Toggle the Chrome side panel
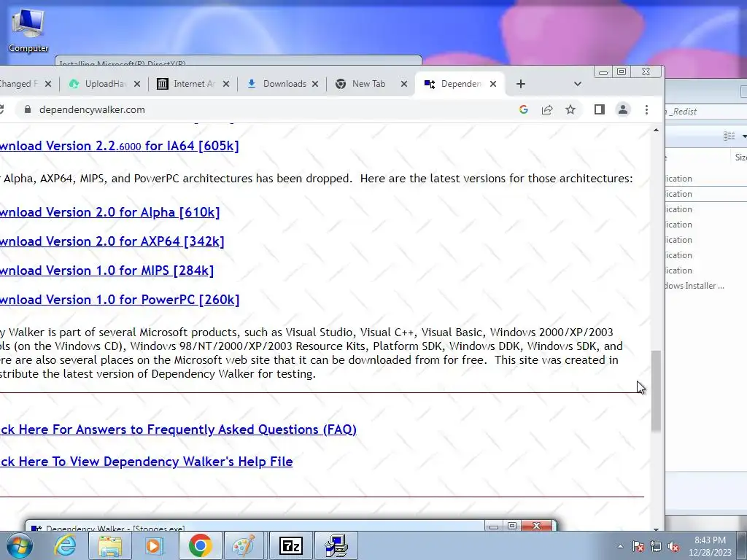Viewport: 747px width, 560px height. (600, 109)
